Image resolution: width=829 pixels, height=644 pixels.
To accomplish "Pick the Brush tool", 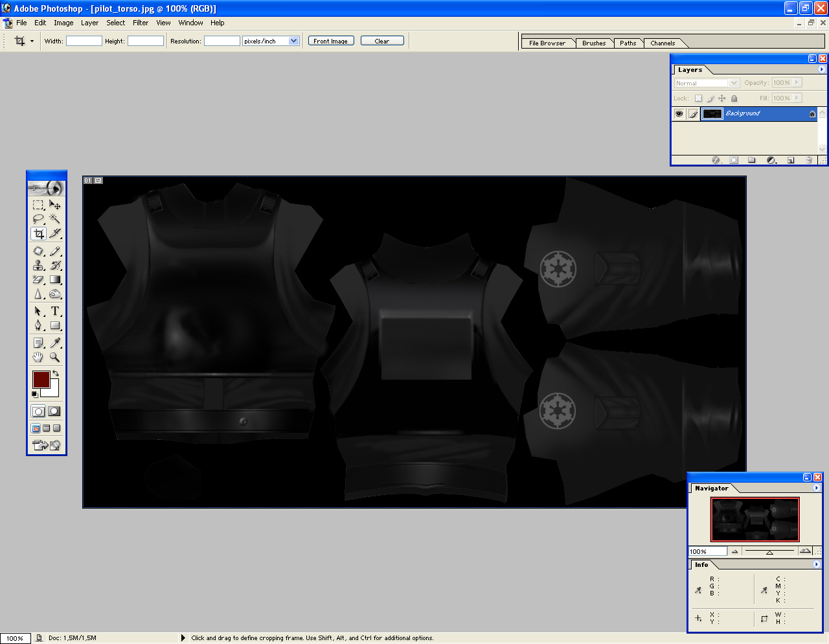I will pos(55,251).
